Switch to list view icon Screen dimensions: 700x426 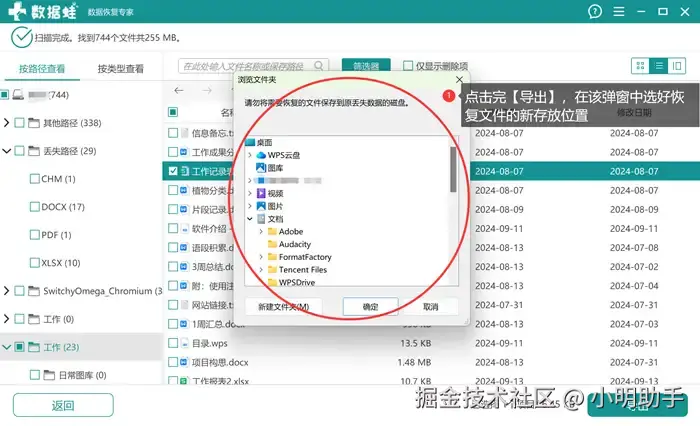click(659, 66)
